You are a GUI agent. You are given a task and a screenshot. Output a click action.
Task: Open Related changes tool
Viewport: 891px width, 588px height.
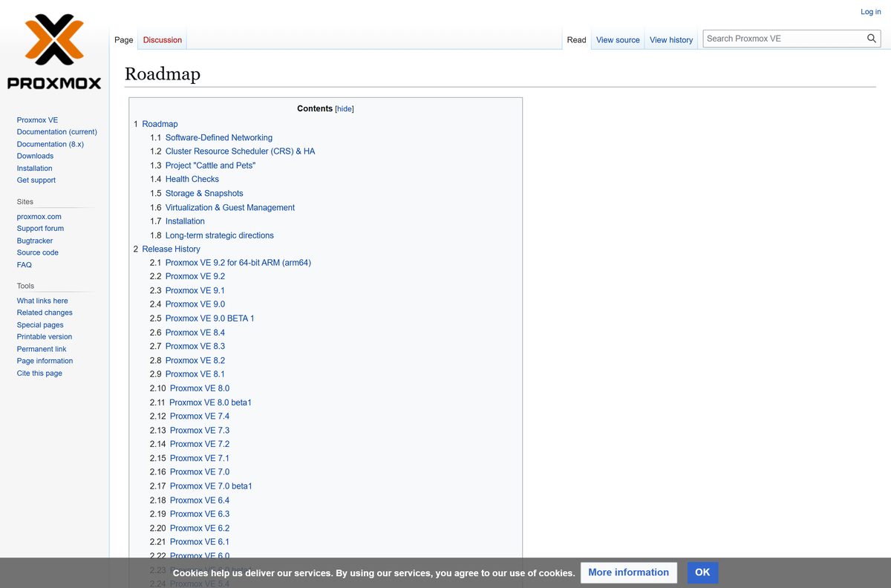45,313
